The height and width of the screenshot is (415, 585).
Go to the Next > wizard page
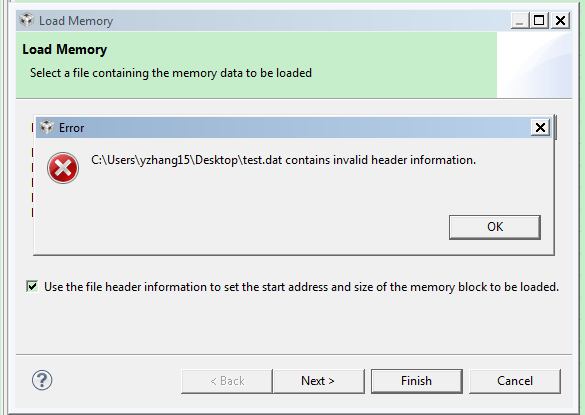coord(318,381)
